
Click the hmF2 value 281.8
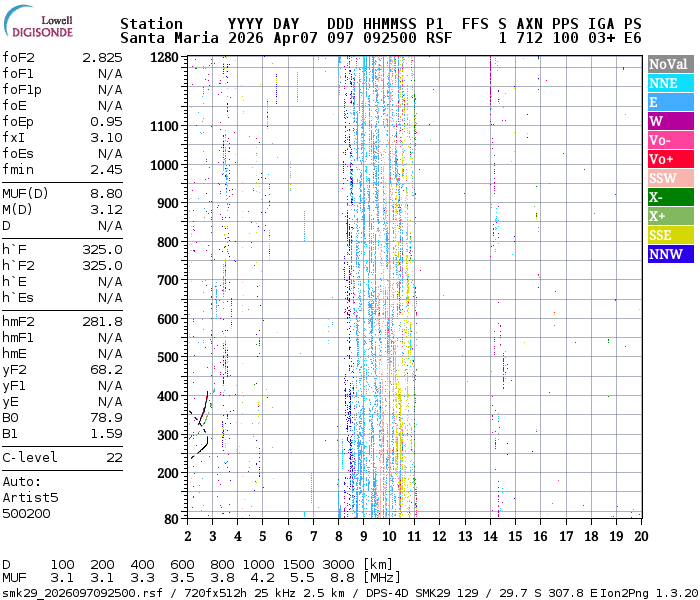click(x=102, y=322)
